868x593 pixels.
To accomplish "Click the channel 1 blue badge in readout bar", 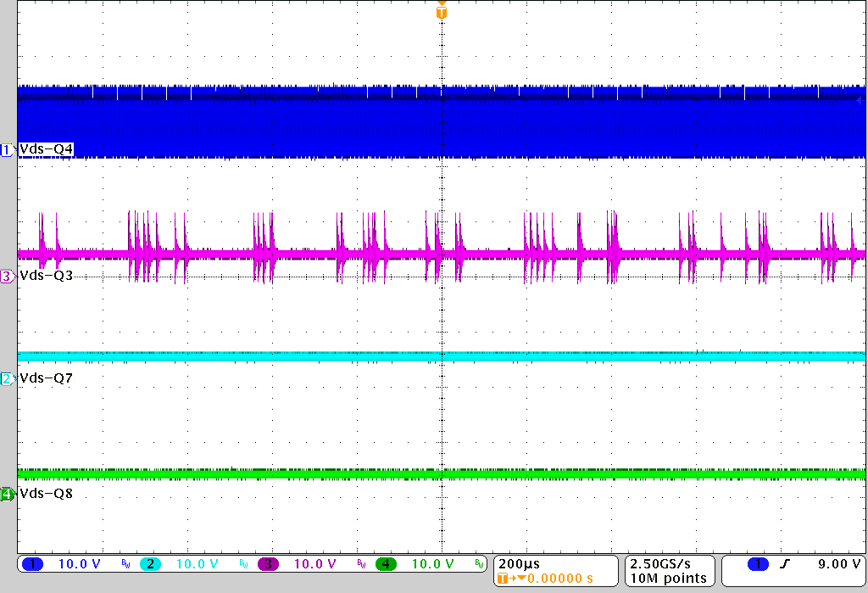I will point(33,564).
